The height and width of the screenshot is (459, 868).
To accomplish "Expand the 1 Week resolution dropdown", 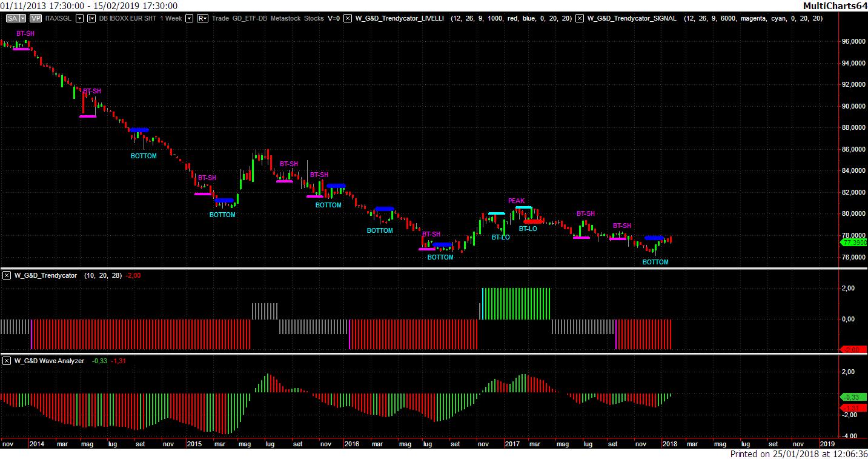I will pos(190,18).
